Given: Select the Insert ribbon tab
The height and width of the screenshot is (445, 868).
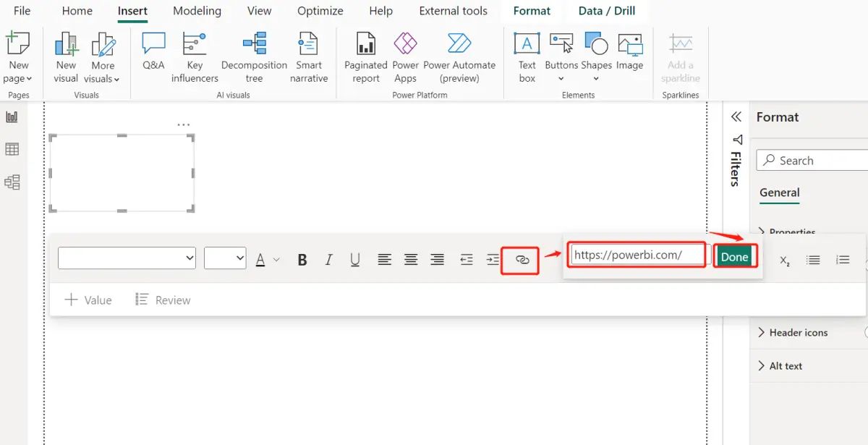Looking at the screenshot, I should tap(132, 11).
